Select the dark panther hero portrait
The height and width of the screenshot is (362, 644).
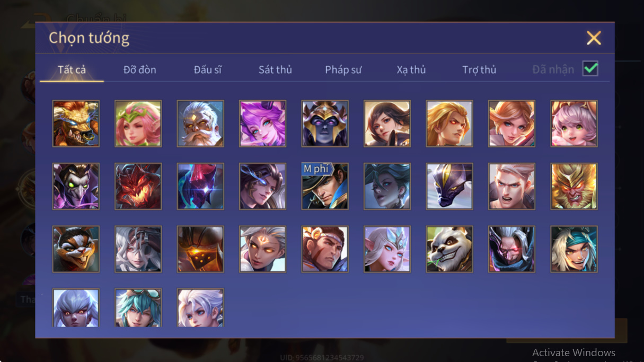[449, 186]
